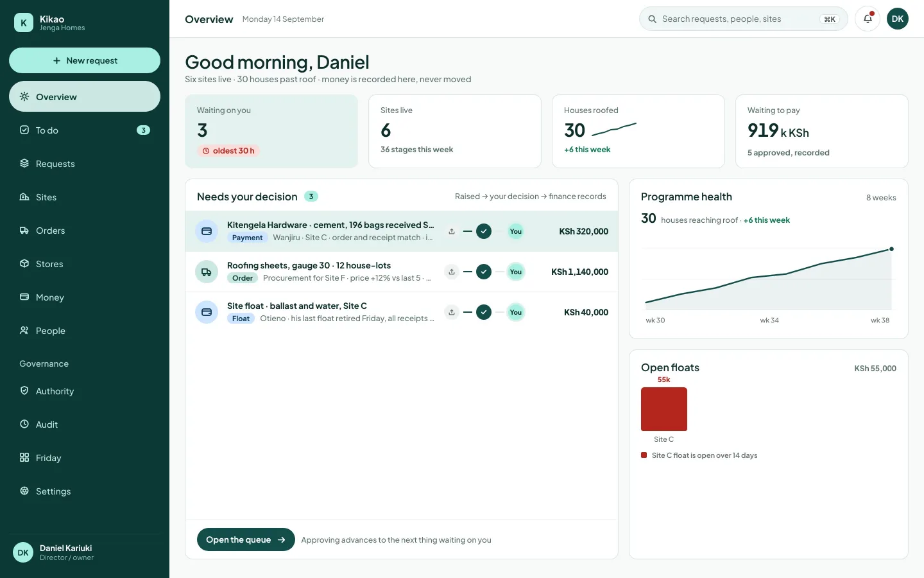Click the You badge in Kitengela Hardware row

516,231
